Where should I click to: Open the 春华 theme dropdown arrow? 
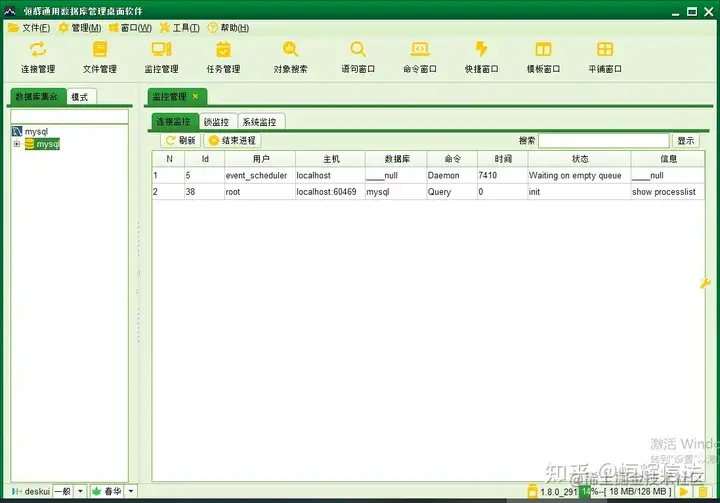pos(130,492)
